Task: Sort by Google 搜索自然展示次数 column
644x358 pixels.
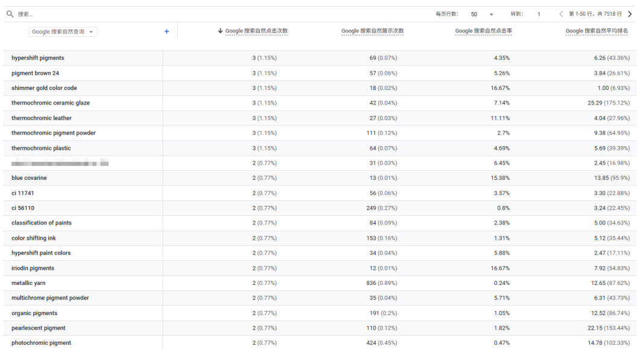Action: tap(372, 31)
